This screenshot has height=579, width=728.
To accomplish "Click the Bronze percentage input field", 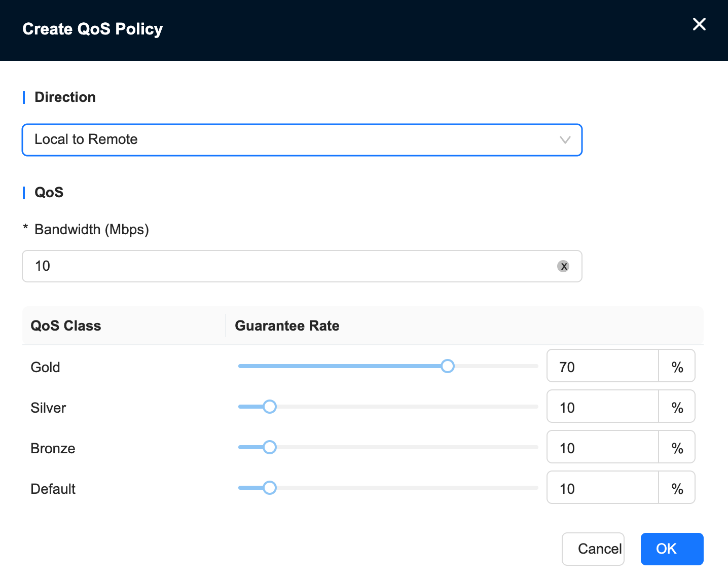I will pos(603,447).
